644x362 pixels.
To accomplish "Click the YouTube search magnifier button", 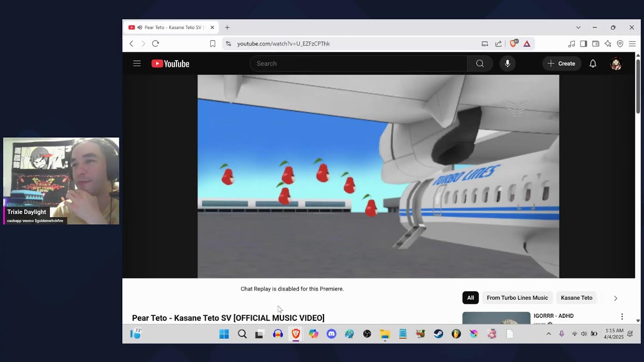I will (480, 63).
